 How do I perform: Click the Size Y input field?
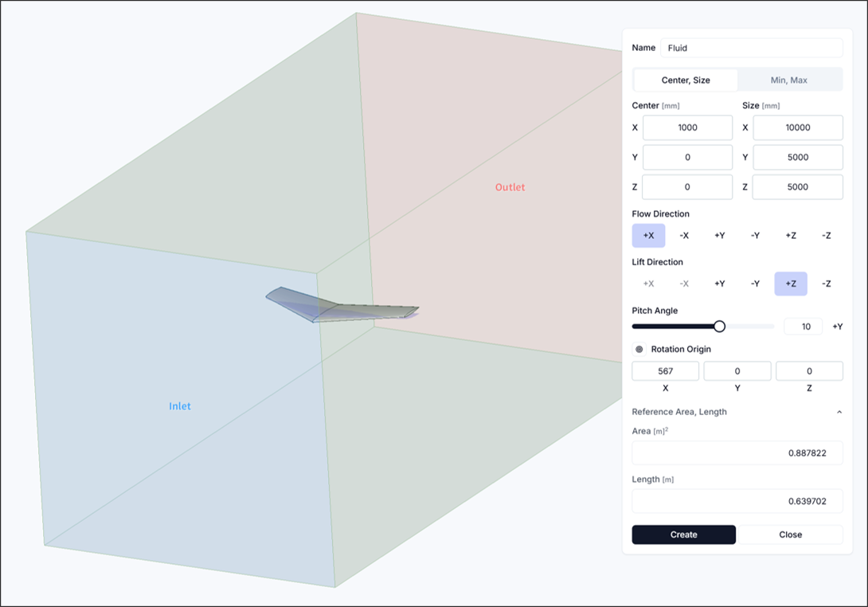coord(797,157)
